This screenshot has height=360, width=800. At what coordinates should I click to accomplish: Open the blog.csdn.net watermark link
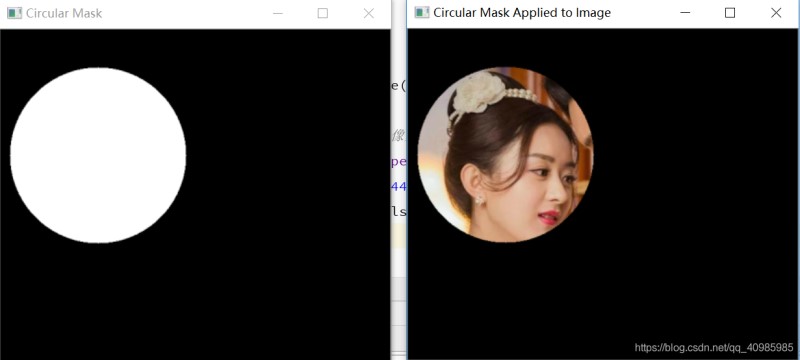[x=714, y=348]
